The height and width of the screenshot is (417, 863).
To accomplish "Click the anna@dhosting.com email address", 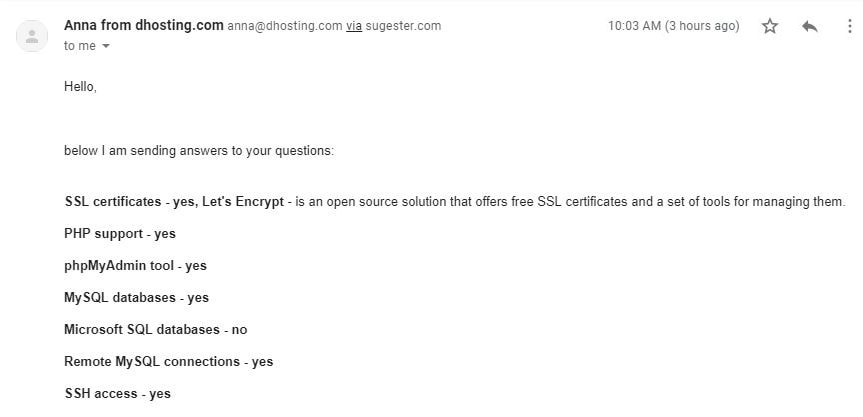I will click(285, 26).
